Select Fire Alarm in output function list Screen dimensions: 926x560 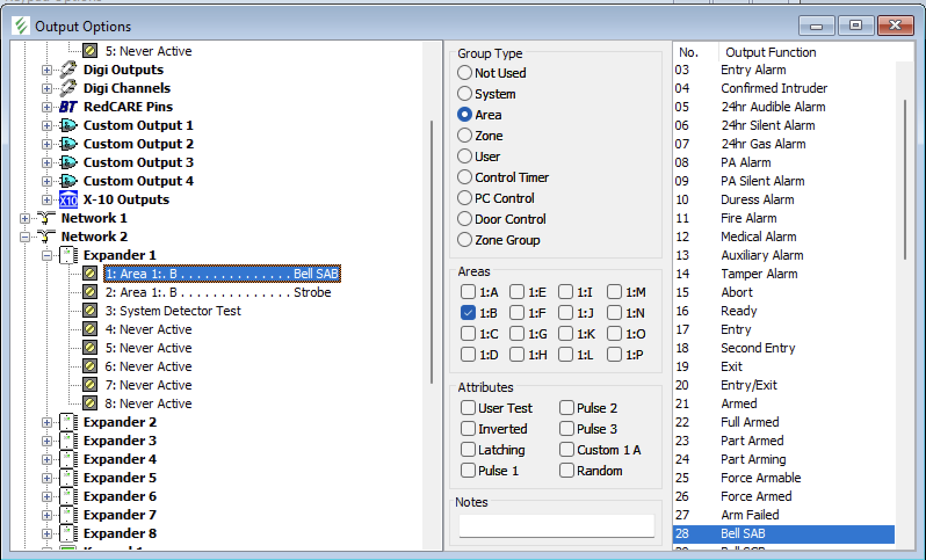(748, 218)
